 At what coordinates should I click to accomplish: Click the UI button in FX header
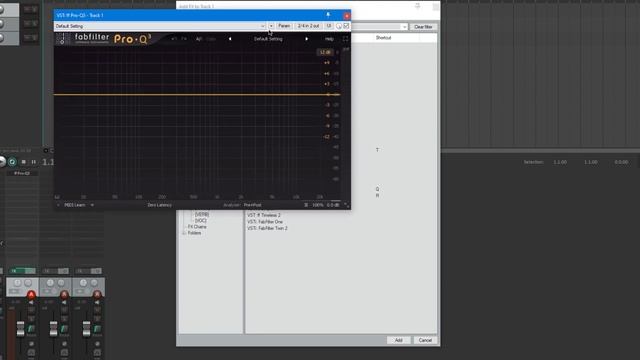coord(329,26)
